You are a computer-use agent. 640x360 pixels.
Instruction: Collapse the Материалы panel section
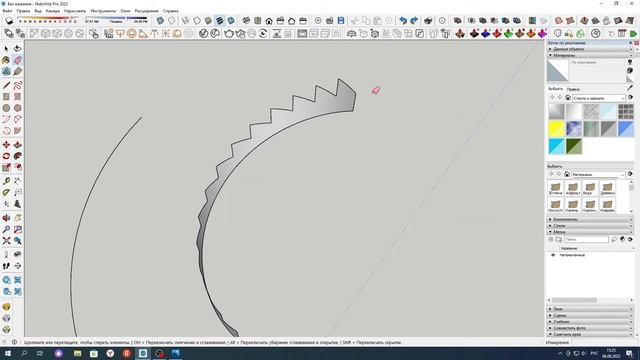[590, 55]
